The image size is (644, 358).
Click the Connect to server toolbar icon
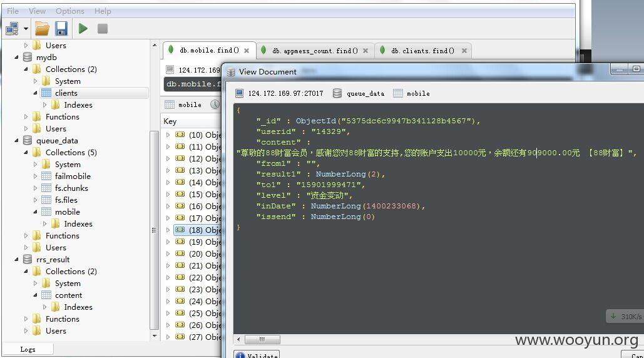[x=12, y=29]
